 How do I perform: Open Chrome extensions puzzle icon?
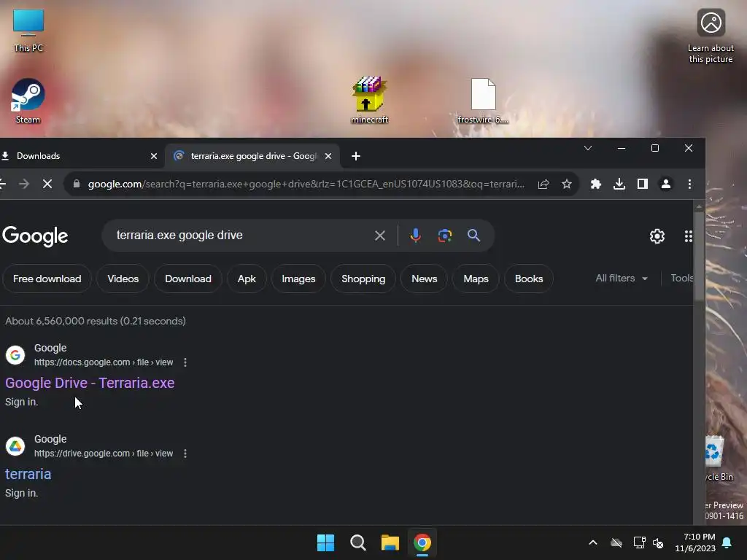595,184
